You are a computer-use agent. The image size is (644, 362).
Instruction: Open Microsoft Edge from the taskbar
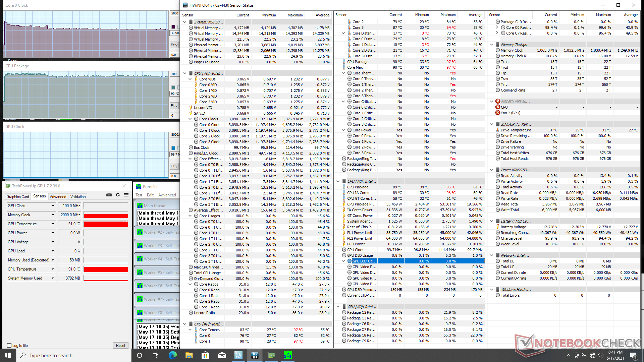tap(172, 355)
